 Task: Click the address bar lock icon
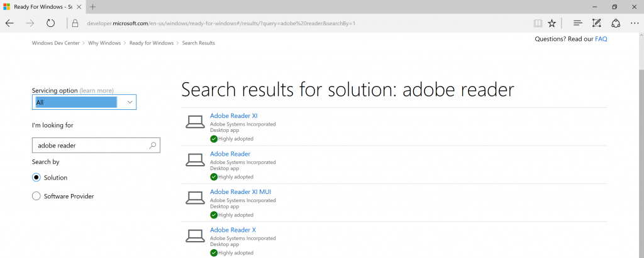(x=75, y=23)
